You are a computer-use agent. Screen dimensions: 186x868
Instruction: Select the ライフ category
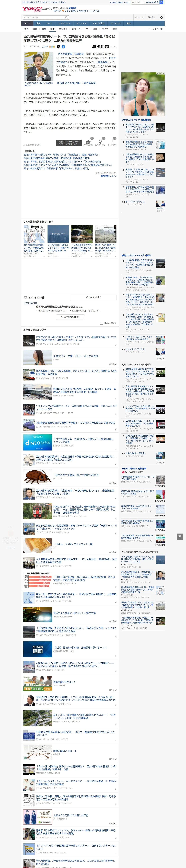click(105, 29)
